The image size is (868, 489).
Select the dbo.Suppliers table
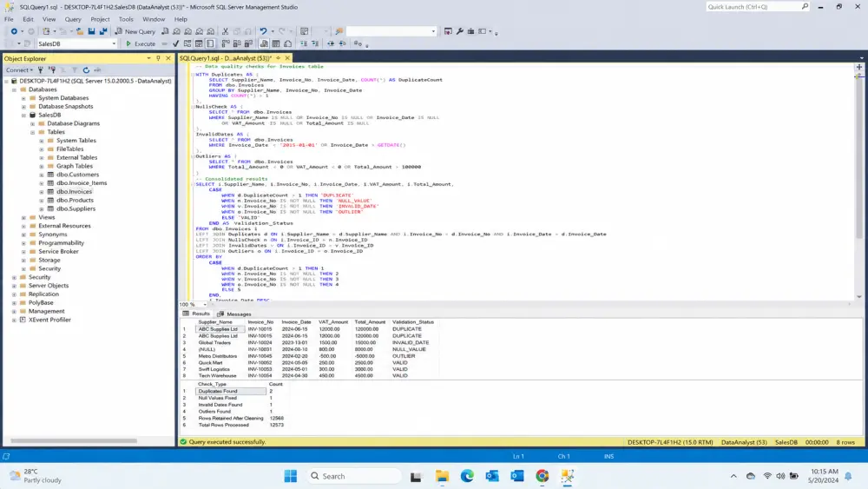76,208
